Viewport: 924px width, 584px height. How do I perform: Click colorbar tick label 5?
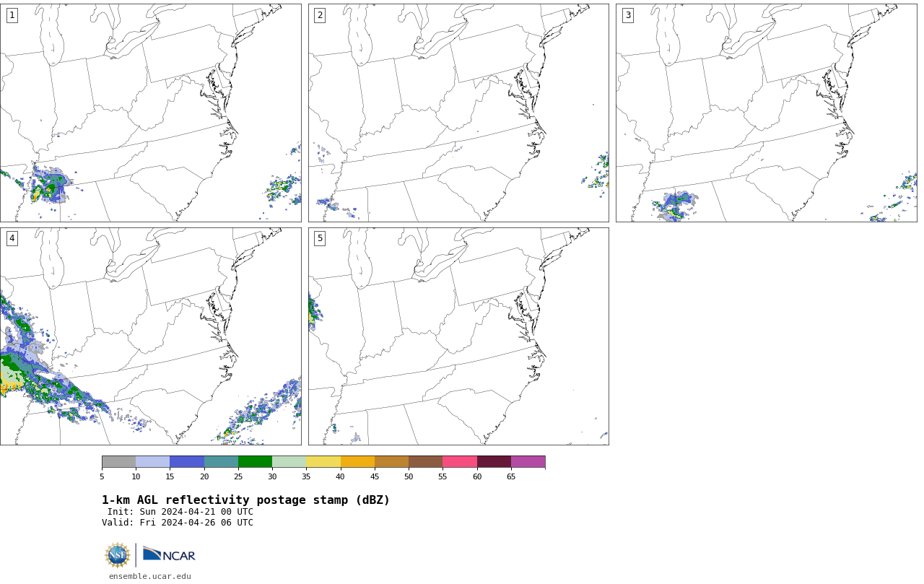[x=102, y=476]
